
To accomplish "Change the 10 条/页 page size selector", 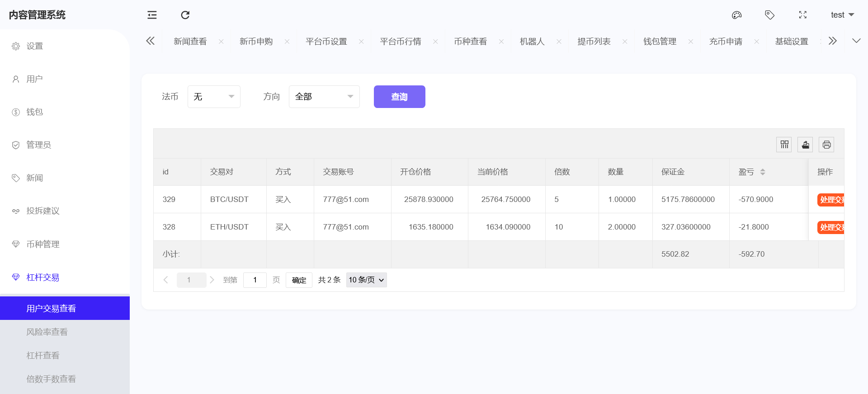I will [366, 280].
